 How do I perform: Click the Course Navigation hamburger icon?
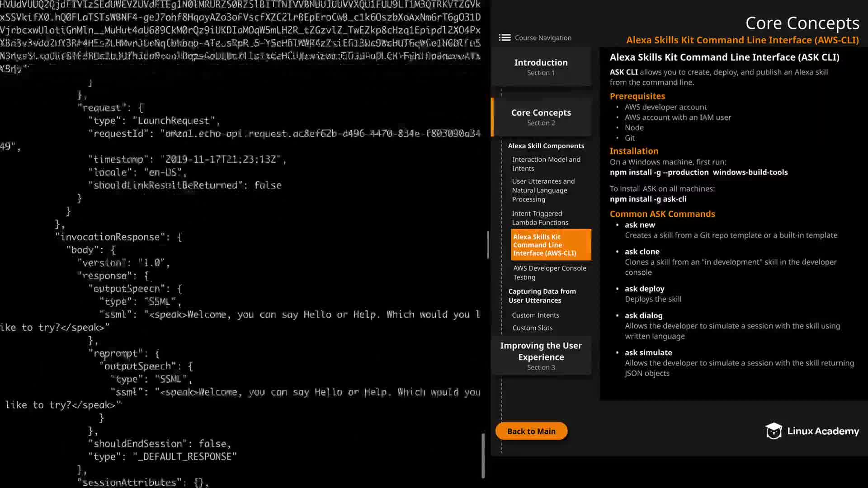pos(505,38)
